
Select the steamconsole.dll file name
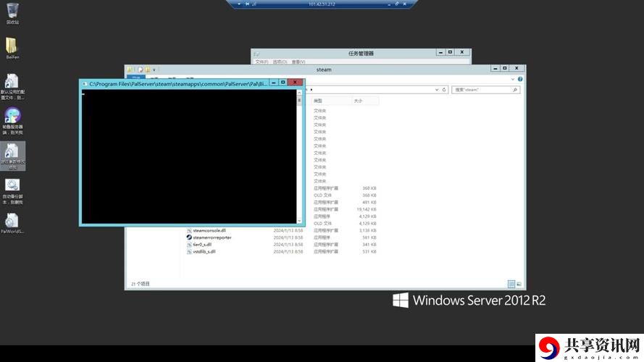point(209,230)
